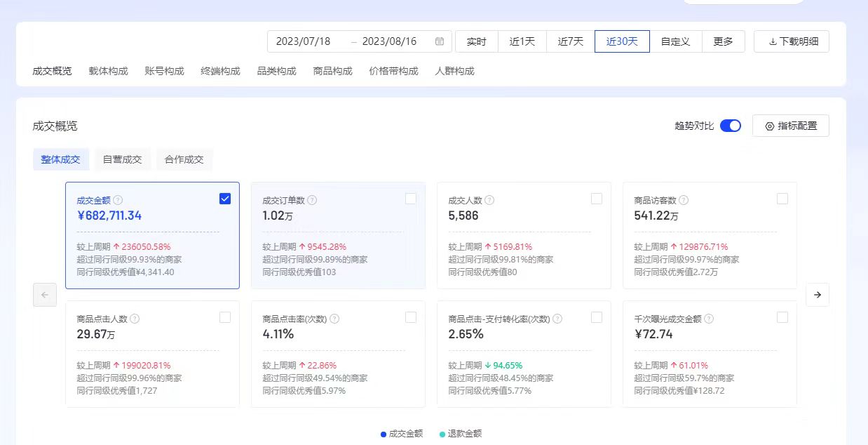The image size is (868, 445).
Task: Select the 近1天 time range
Action: point(522,41)
